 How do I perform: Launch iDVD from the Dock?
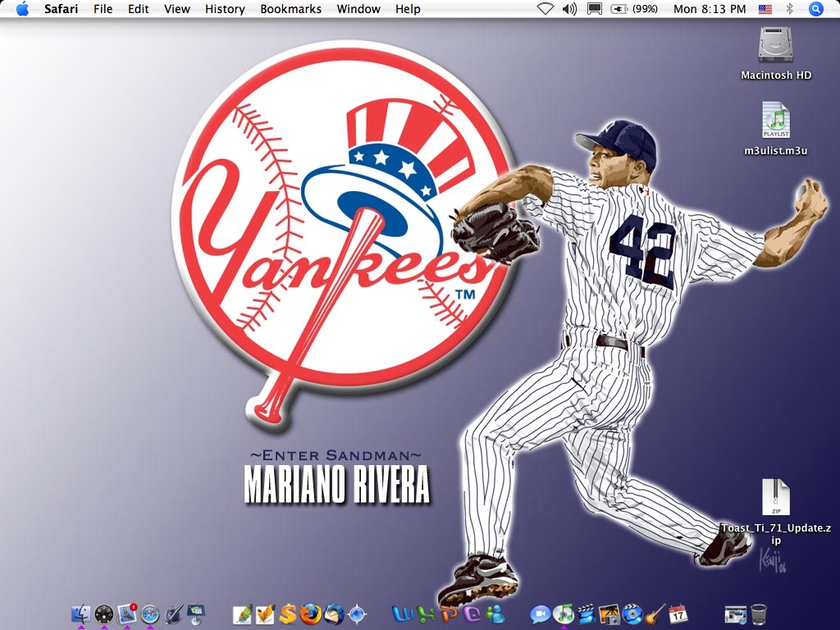tap(632, 614)
